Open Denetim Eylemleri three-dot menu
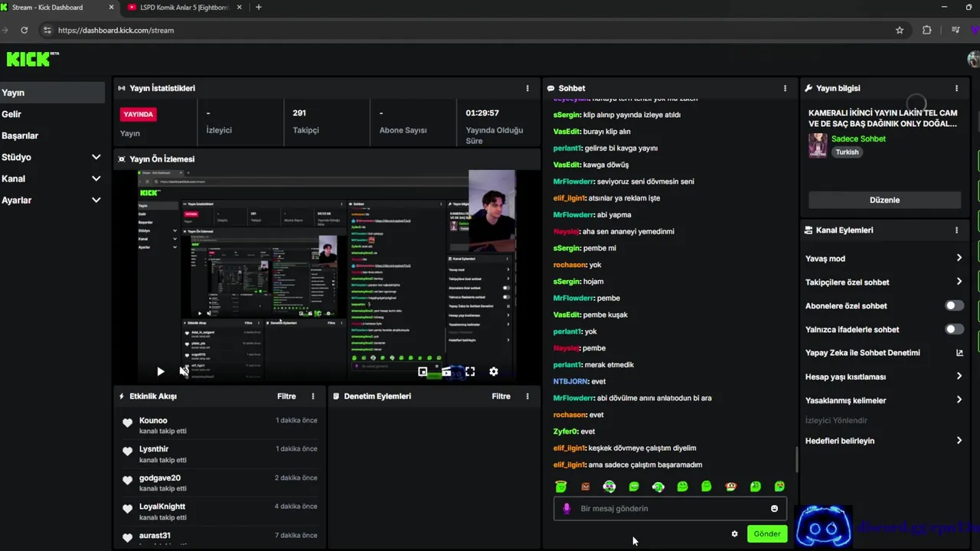The height and width of the screenshot is (551, 980). [x=527, y=396]
